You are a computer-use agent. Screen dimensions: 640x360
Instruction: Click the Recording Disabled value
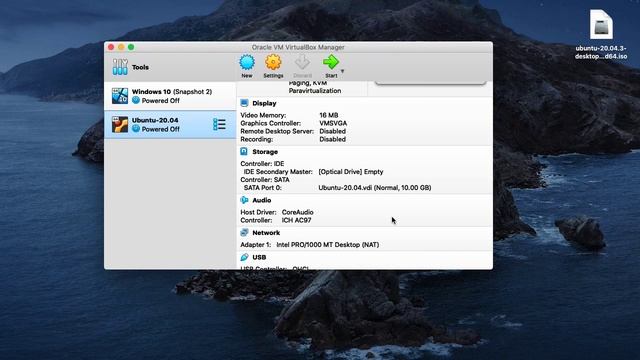[332, 139]
